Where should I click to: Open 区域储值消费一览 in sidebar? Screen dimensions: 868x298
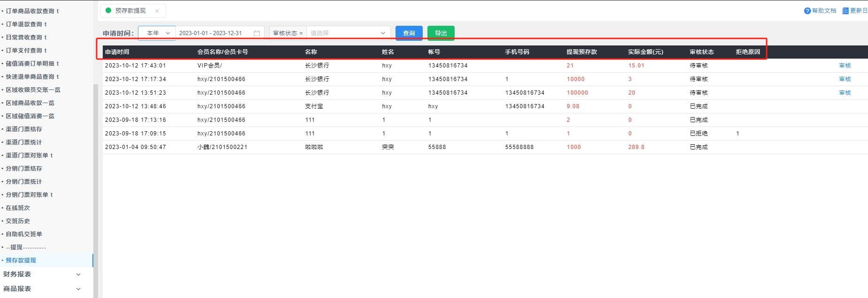30,116
